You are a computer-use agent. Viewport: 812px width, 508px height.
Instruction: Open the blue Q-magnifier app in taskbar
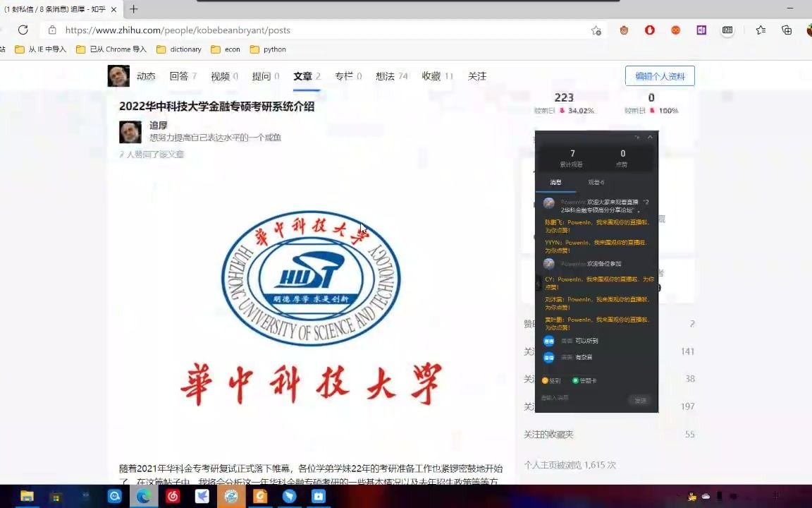pyautogui.click(x=114, y=497)
